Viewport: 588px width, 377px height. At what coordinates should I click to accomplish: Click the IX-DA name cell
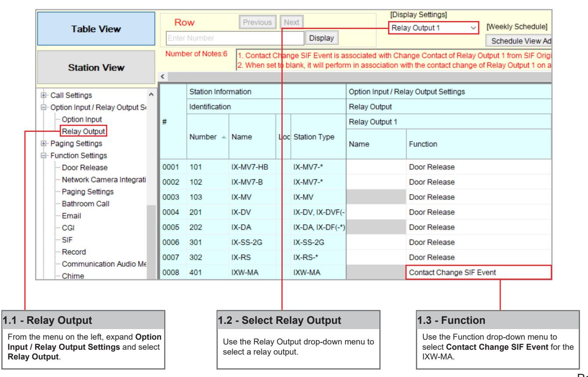(x=252, y=228)
